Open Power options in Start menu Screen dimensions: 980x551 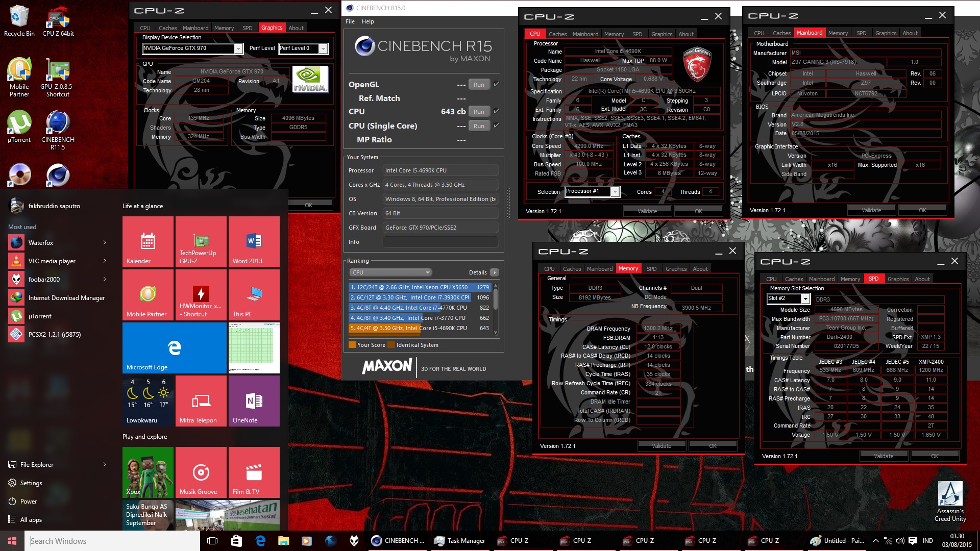point(29,502)
